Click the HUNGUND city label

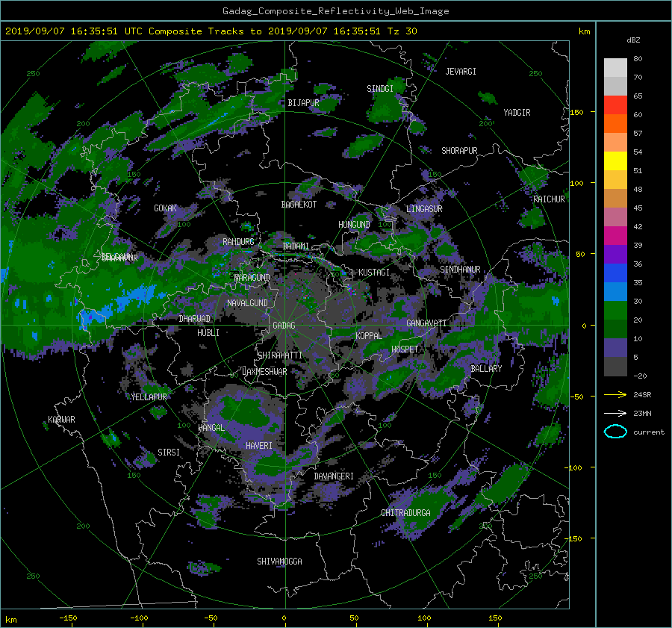[x=354, y=225]
